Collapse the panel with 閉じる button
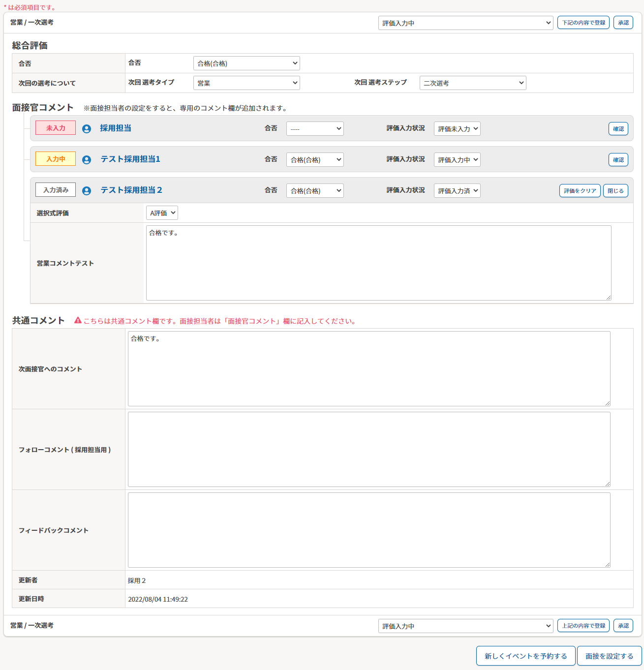Screen dimensions: 644x670 [x=615, y=191]
